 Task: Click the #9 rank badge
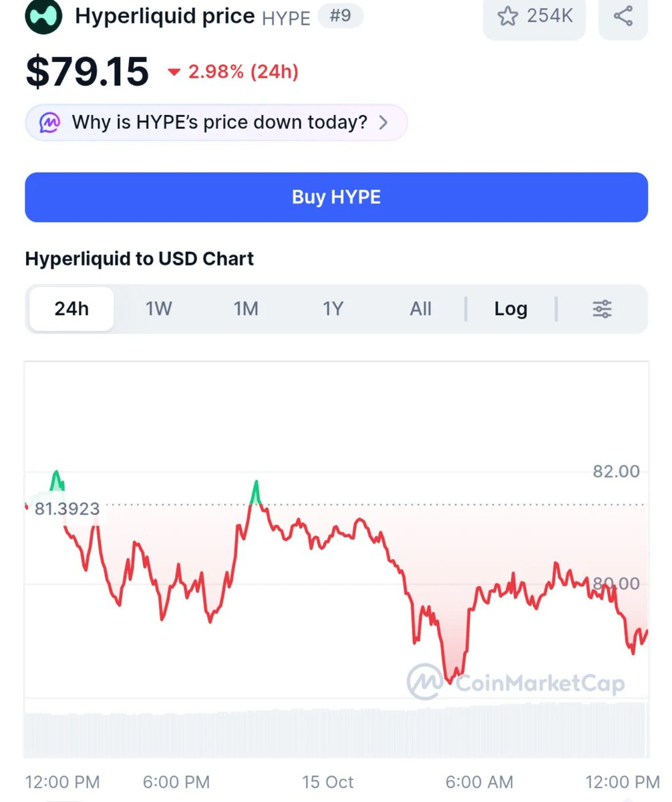coord(340,15)
